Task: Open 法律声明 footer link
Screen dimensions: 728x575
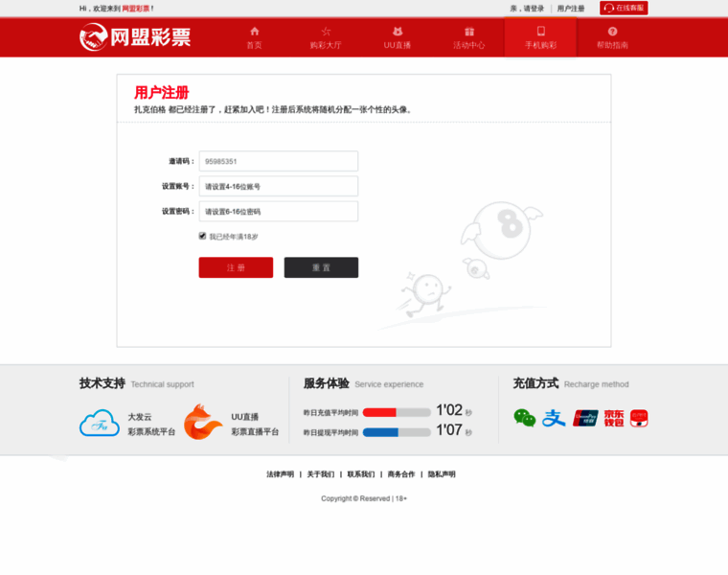Action: 280,474
